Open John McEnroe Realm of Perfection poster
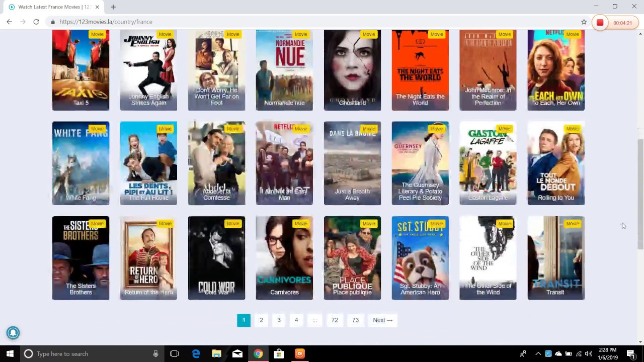This screenshot has width=644, height=362. (x=488, y=70)
